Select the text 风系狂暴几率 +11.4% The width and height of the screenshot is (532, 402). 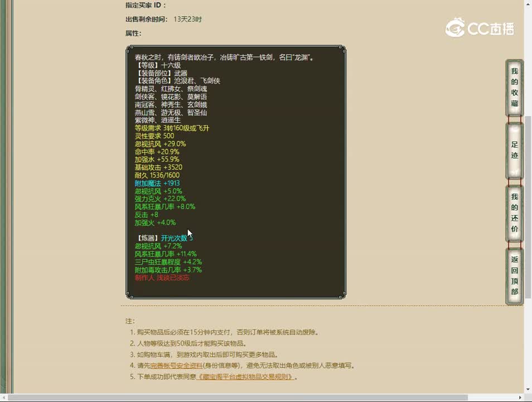coord(166,254)
